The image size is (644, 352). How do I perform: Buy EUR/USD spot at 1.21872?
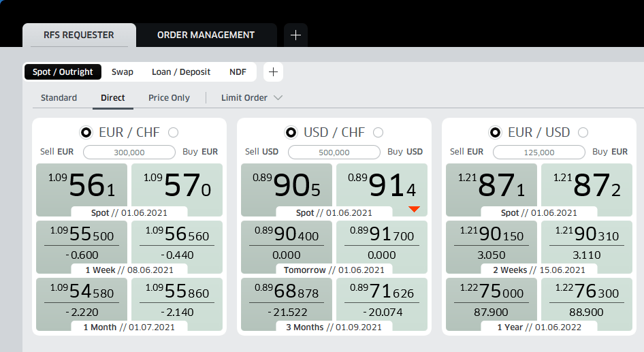587,186
